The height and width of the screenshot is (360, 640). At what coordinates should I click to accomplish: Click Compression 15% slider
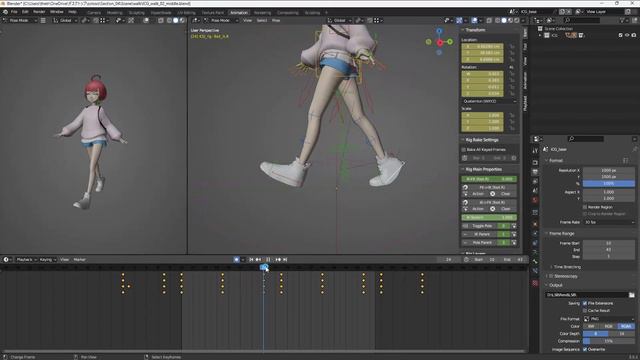(x=609, y=341)
